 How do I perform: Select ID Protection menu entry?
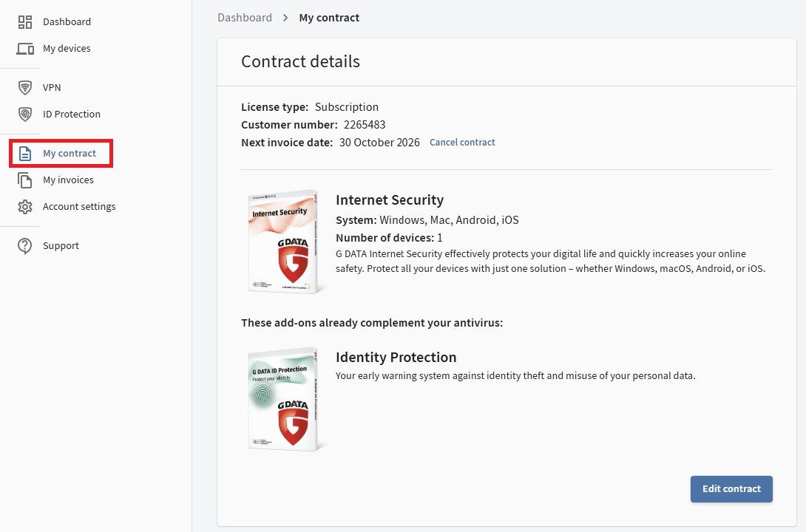pos(72,115)
